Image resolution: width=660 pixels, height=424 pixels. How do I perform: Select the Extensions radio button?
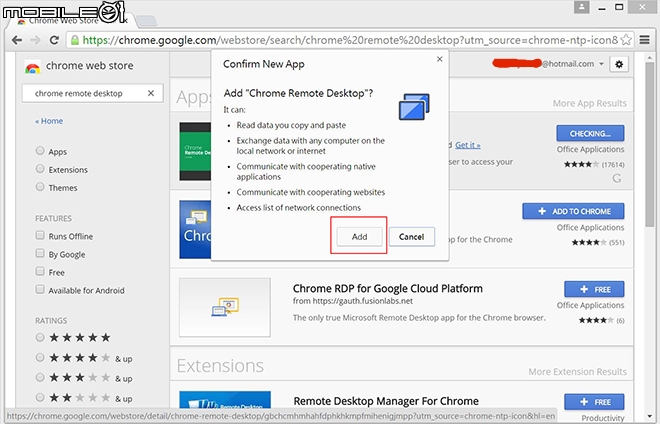(40, 169)
